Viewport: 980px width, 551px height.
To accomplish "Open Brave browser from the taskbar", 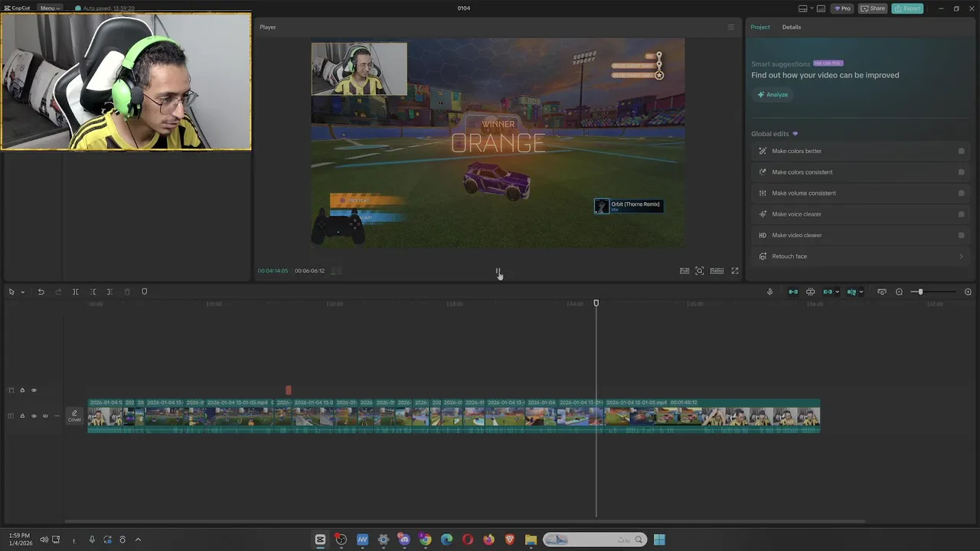I will 510,540.
